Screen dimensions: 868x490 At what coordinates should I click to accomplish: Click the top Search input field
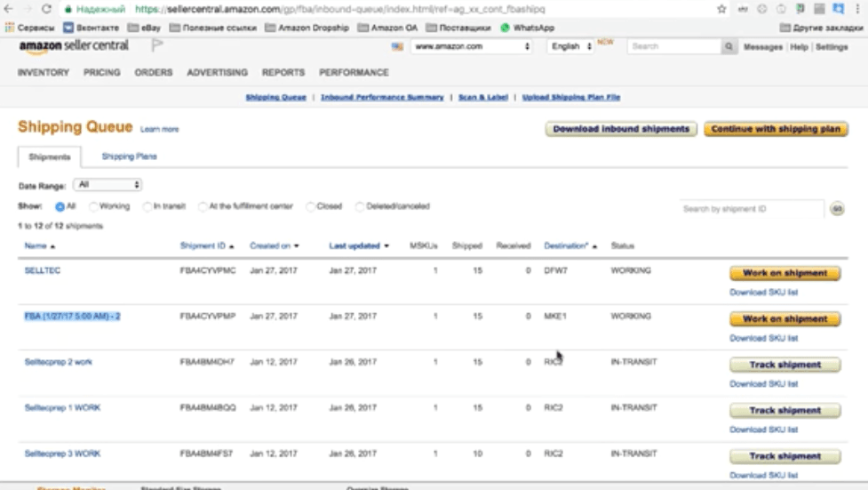[x=674, y=46]
